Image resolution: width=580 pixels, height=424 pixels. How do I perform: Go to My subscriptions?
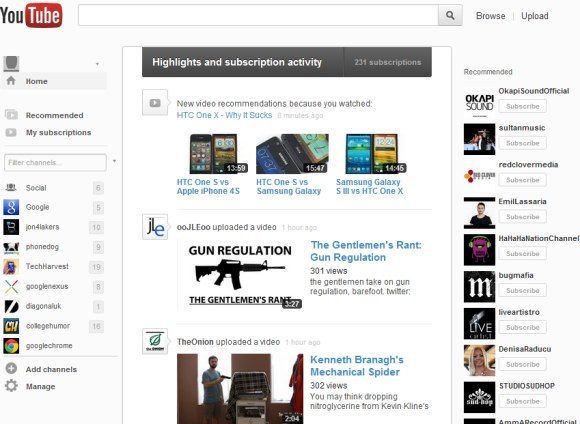click(x=58, y=132)
